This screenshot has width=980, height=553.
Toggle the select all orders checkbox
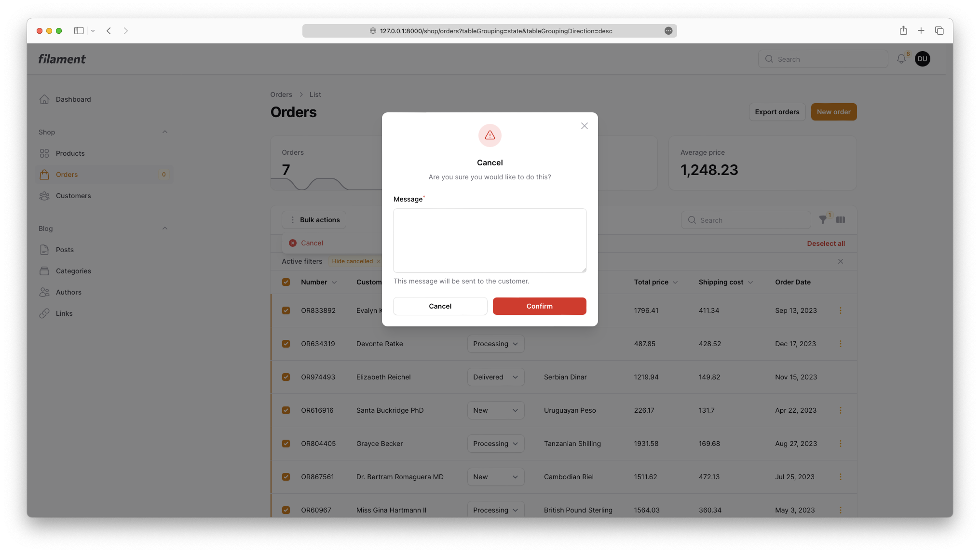pos(286,282)
